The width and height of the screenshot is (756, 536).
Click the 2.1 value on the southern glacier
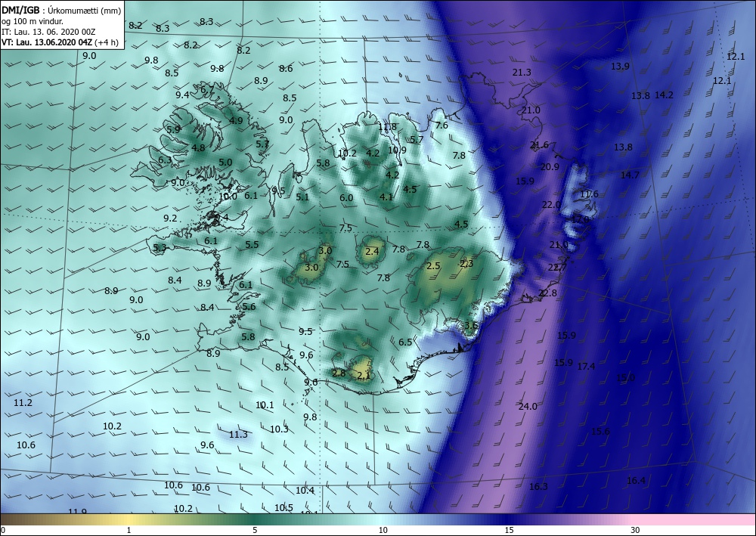(364, 376)
